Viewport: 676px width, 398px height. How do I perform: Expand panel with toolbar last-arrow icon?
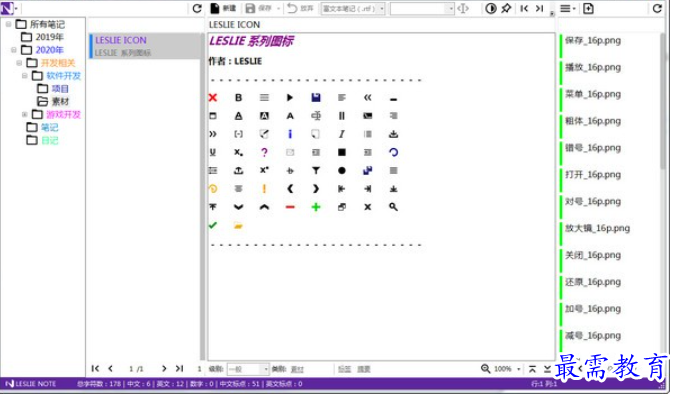pos(539,8)
